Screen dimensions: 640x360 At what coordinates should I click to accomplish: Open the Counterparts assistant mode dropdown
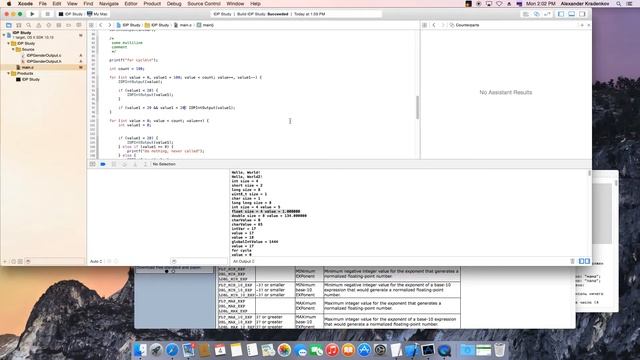pyautogui.click(x=464, y=25)
